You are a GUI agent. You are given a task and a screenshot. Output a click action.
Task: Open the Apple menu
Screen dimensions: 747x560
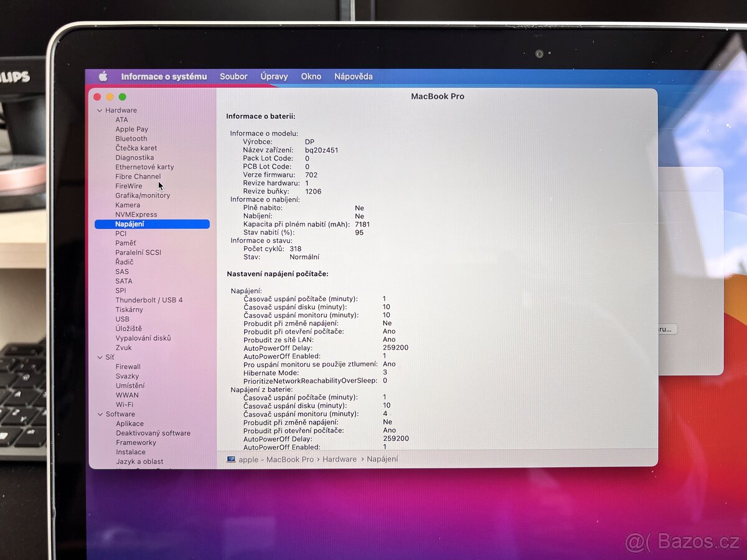pos(102,76)
